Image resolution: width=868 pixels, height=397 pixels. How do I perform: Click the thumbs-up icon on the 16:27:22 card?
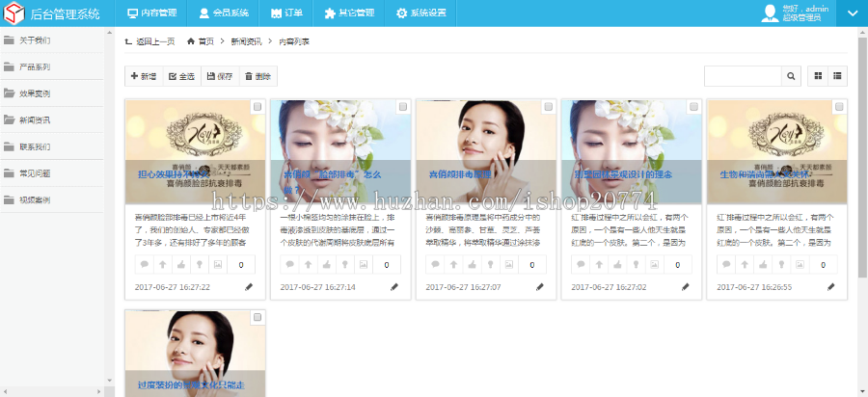click(x=181, y=265)
